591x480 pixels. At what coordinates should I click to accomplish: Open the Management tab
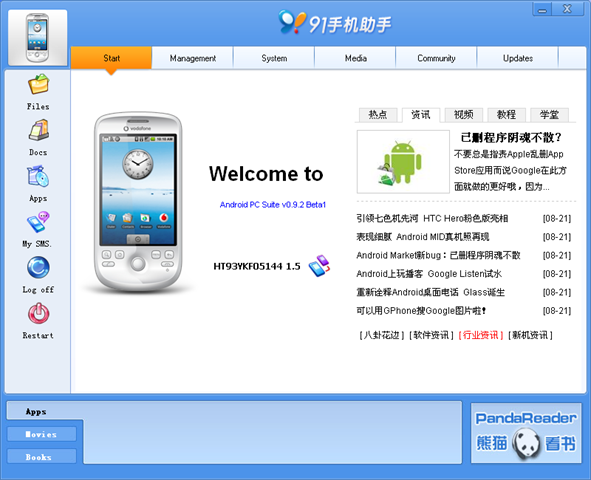193,58
